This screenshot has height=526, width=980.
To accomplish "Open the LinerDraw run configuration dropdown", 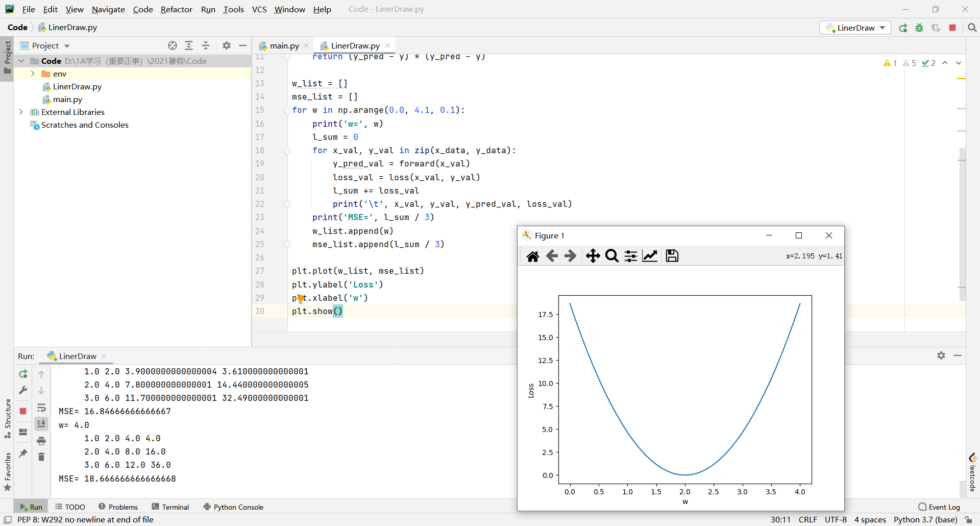I will (855, 28).
